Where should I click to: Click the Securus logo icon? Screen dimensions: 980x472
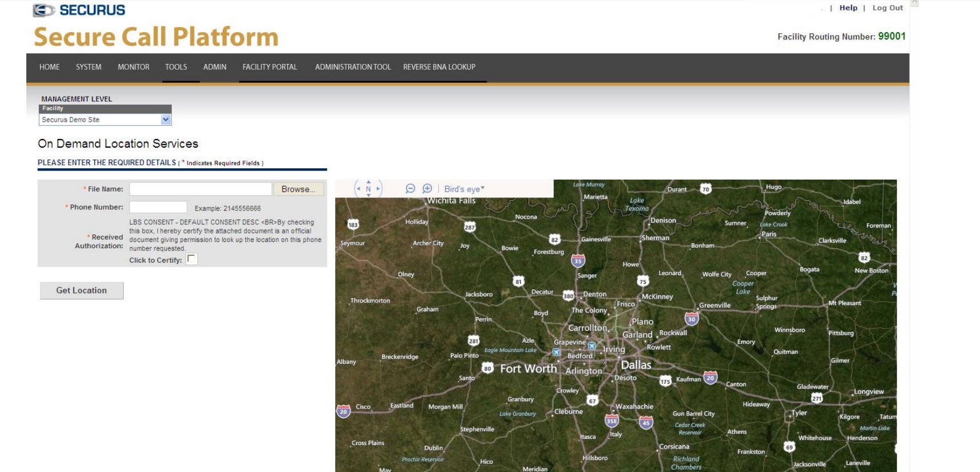44,10
